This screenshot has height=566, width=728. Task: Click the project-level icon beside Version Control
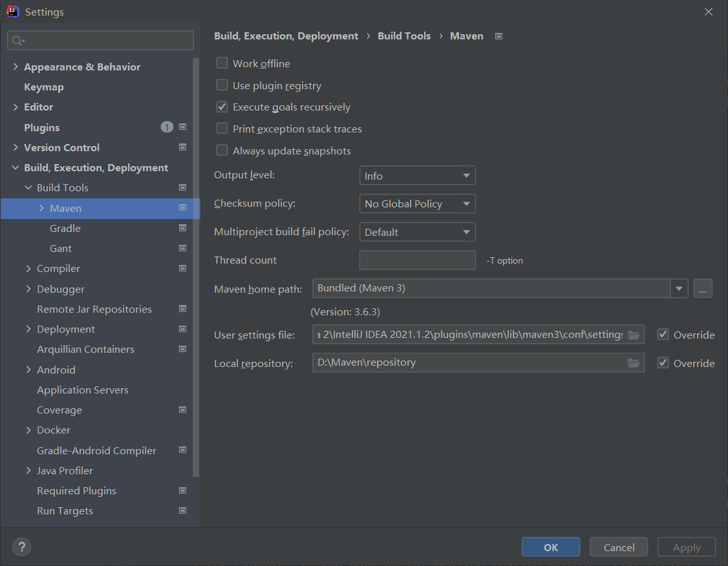[182, 147]
